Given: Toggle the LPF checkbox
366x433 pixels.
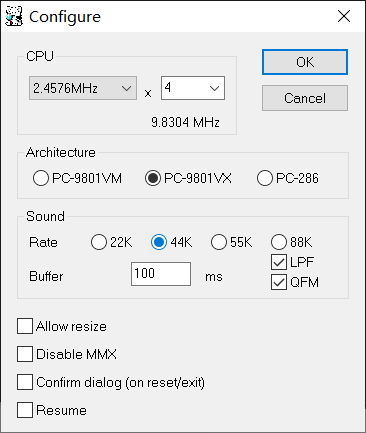Looking at the screenshot, I should [279, 262].
